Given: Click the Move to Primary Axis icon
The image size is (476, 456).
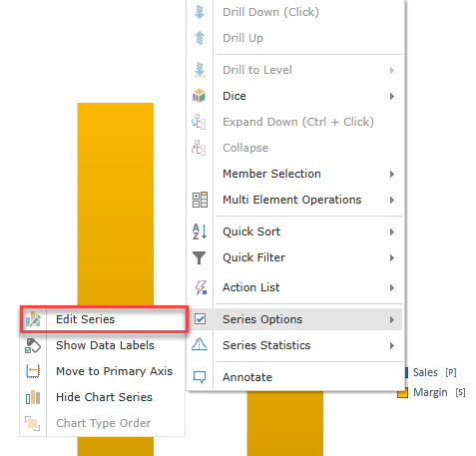Looking at the screenshot, I should (33, 371).
